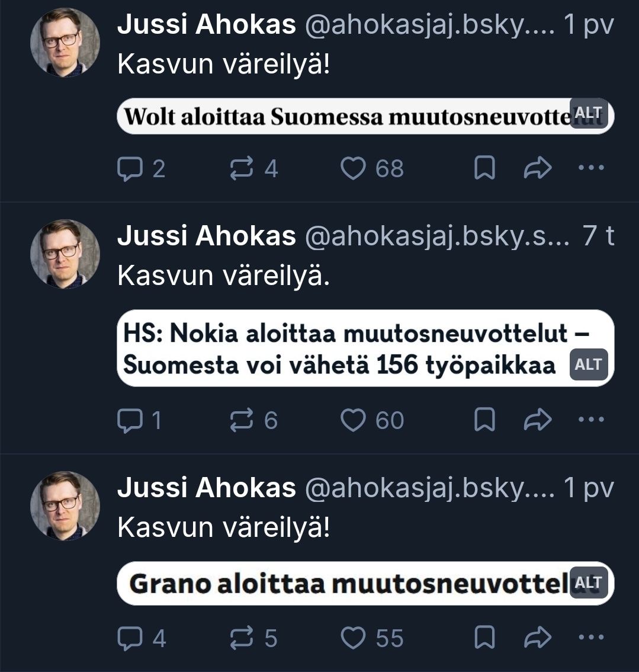639x672 pixels.
Task: Bookmark the Nokia muutosneuvottelut post
Action: click(484, 420)
